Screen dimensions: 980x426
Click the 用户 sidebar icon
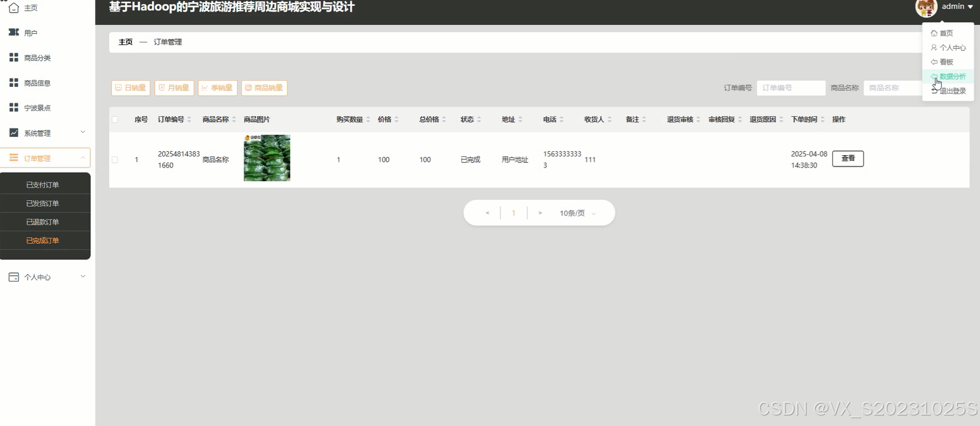[x=14, y=33]
